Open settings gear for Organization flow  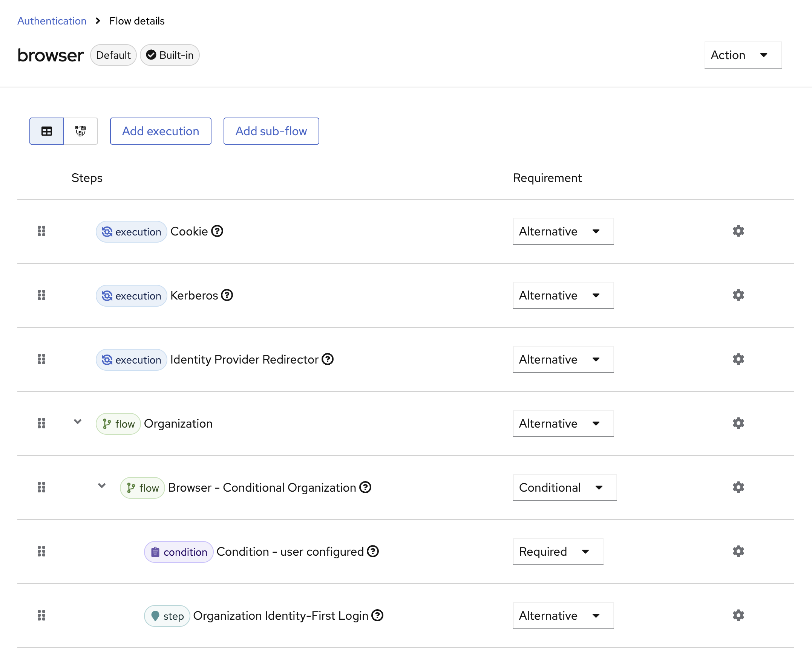(738, 423)
